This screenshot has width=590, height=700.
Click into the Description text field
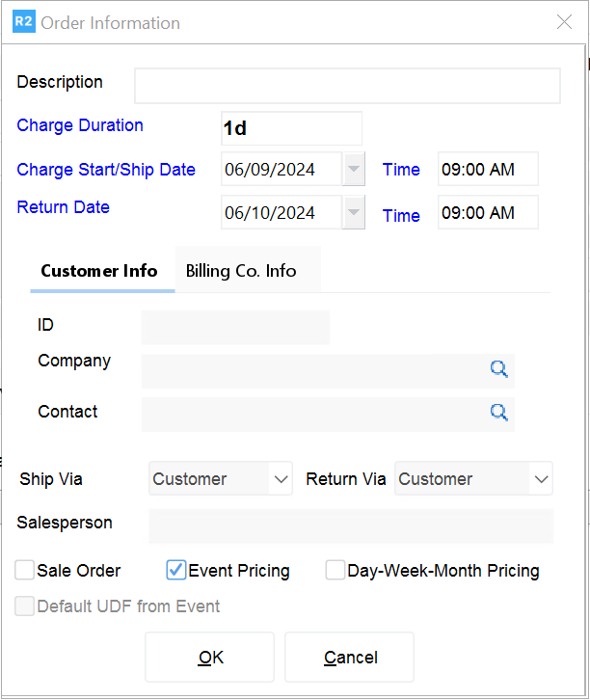click(347, 86)
